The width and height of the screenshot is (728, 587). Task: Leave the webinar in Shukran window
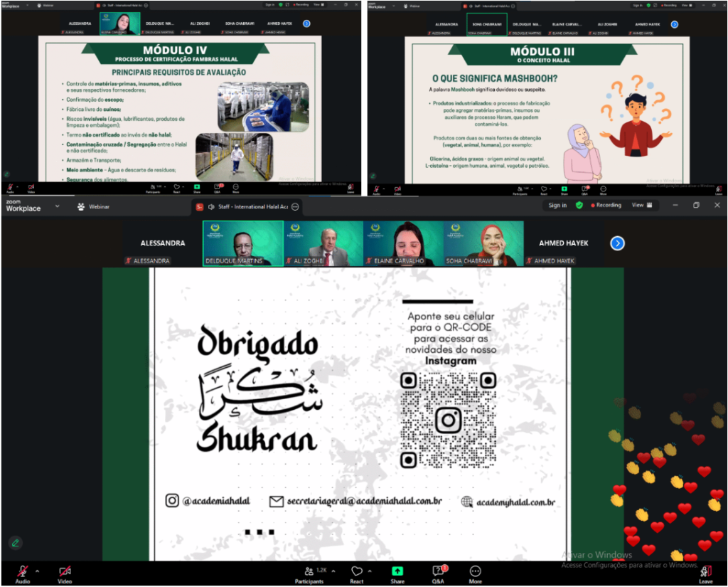[706, 574]
